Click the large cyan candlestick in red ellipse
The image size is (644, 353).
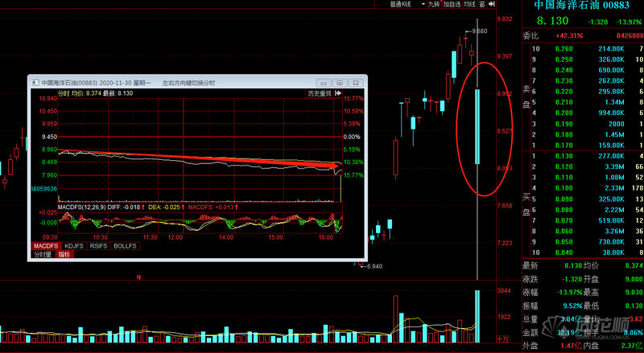(477, 126)
